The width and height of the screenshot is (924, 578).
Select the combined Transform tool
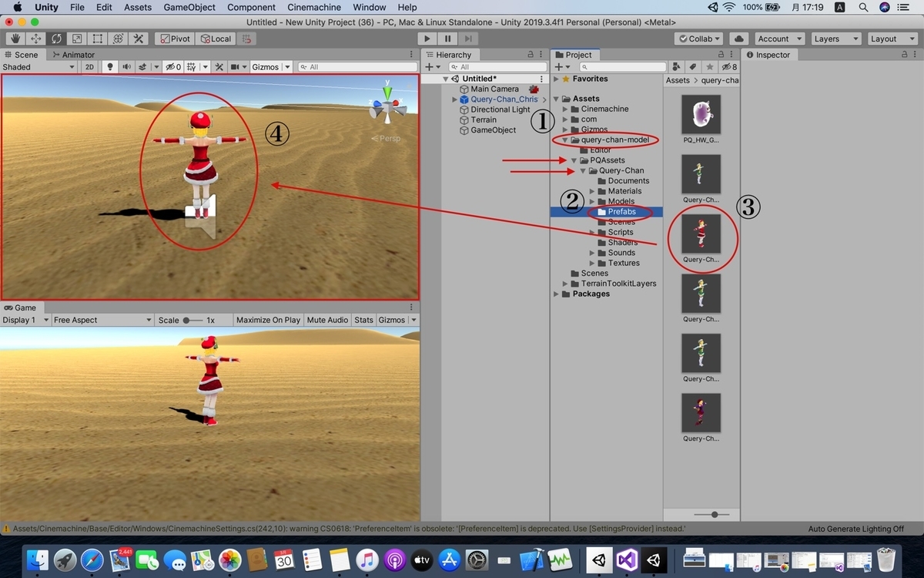118,39
